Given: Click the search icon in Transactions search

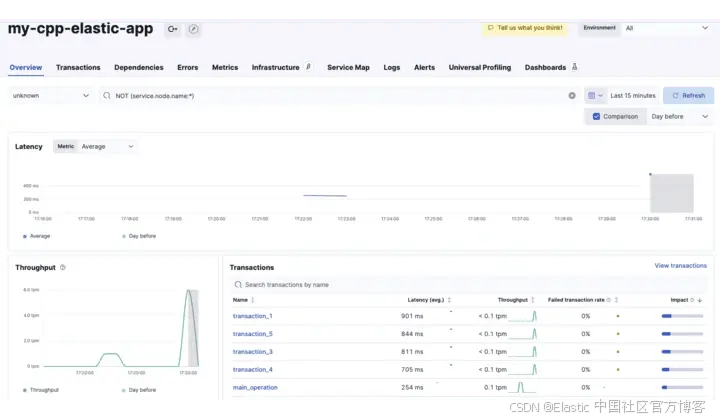Looking at the screenshot, I should pyautogui.click(x=238, y=285).
